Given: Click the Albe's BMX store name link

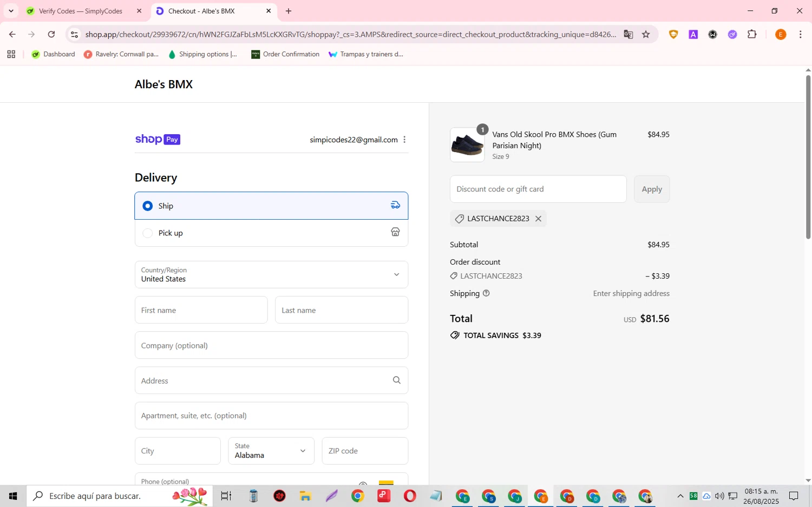Looking at the screenshot, I should point(163,84).
